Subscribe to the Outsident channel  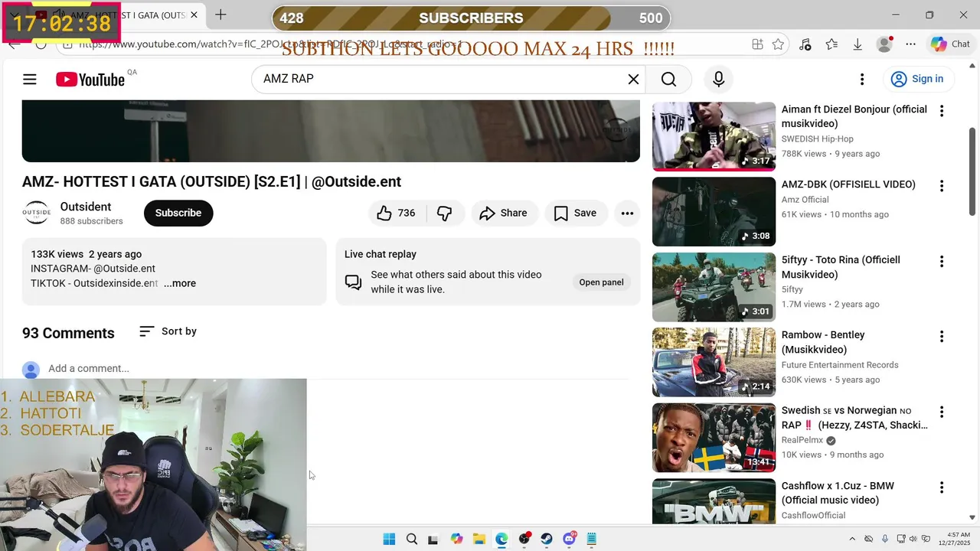pos(178,213)
